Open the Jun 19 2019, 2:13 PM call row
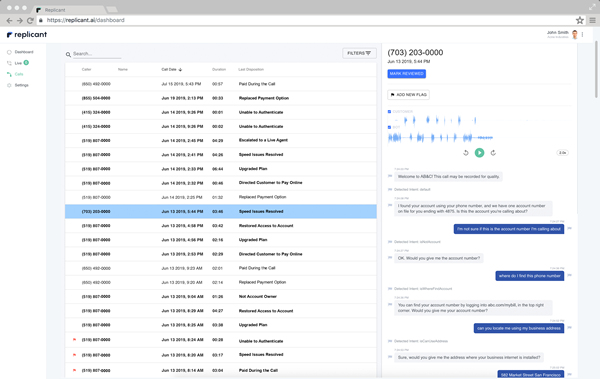 221,98
